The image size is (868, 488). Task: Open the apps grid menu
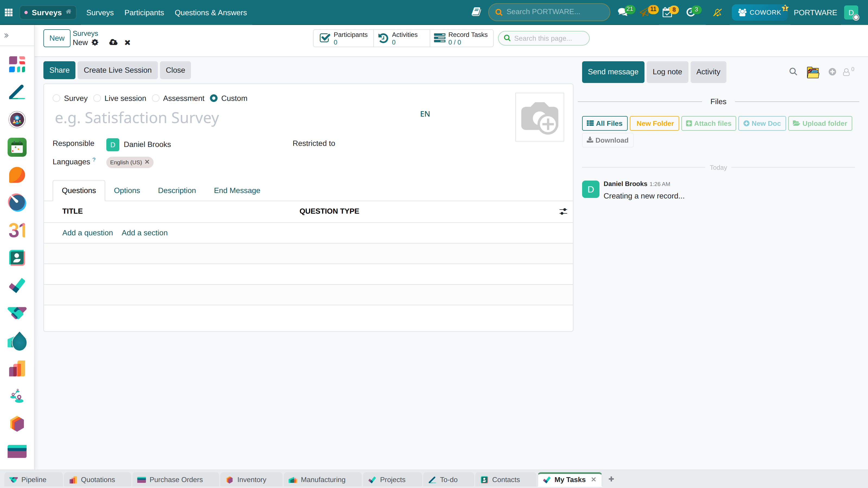tap(9, 12)
